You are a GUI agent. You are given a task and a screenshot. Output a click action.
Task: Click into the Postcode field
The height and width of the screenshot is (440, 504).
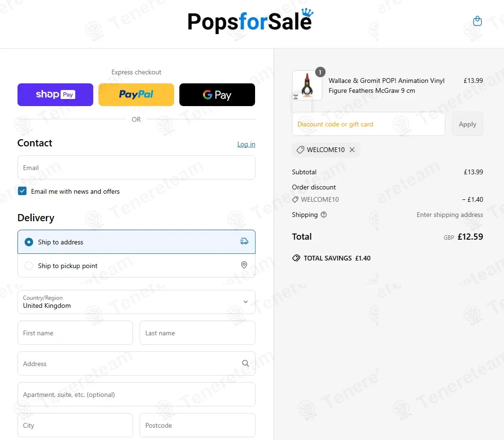pyautogui.click(x=197, y=425)
